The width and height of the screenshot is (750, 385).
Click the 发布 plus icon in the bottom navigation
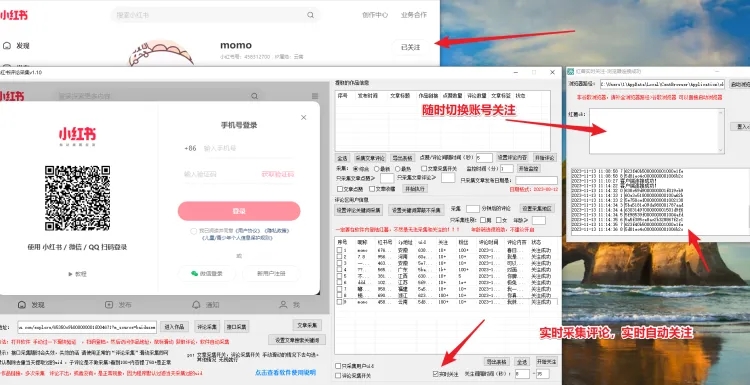tap(109, 305)
